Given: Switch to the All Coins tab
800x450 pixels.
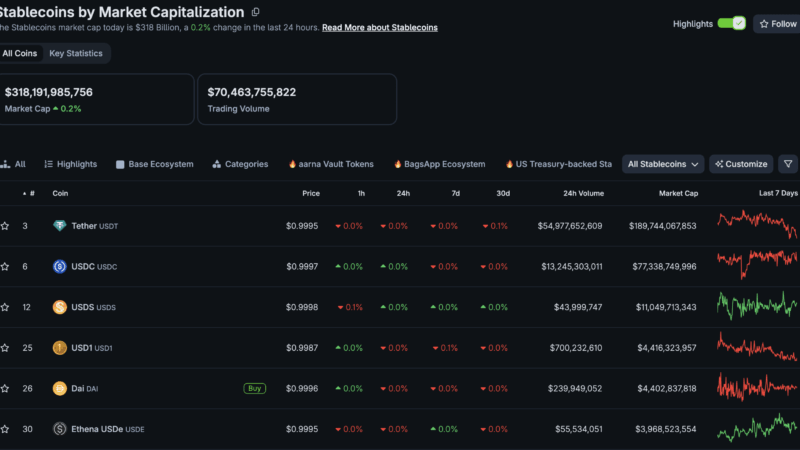Looking at the screenshot, I should [x=19, y=53].
